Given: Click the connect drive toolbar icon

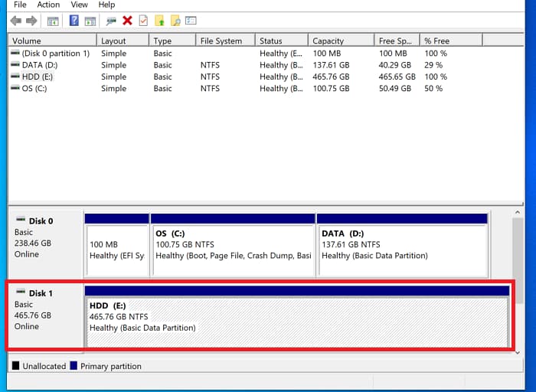Looking at the screenshot, I should click(x=111, y=21).
